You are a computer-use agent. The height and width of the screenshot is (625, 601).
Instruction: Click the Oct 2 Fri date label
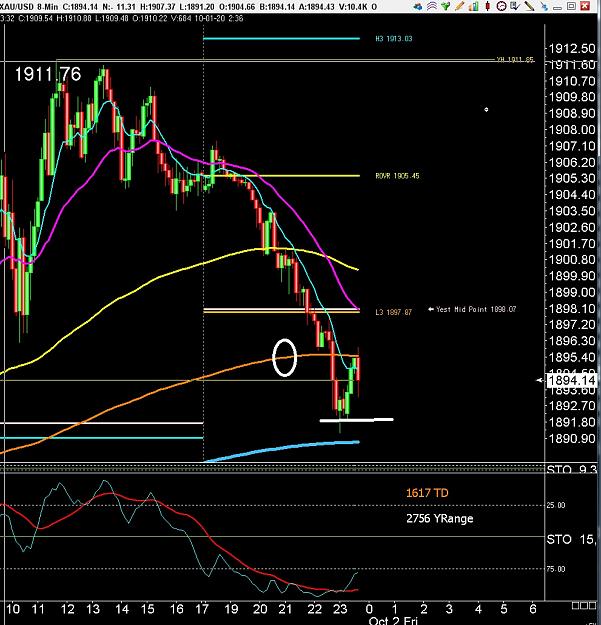point(393,621)
